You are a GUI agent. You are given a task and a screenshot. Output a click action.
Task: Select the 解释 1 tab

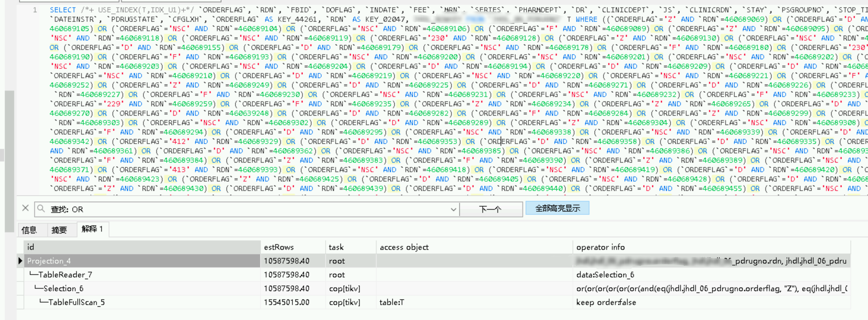click(x=92, y=229)
